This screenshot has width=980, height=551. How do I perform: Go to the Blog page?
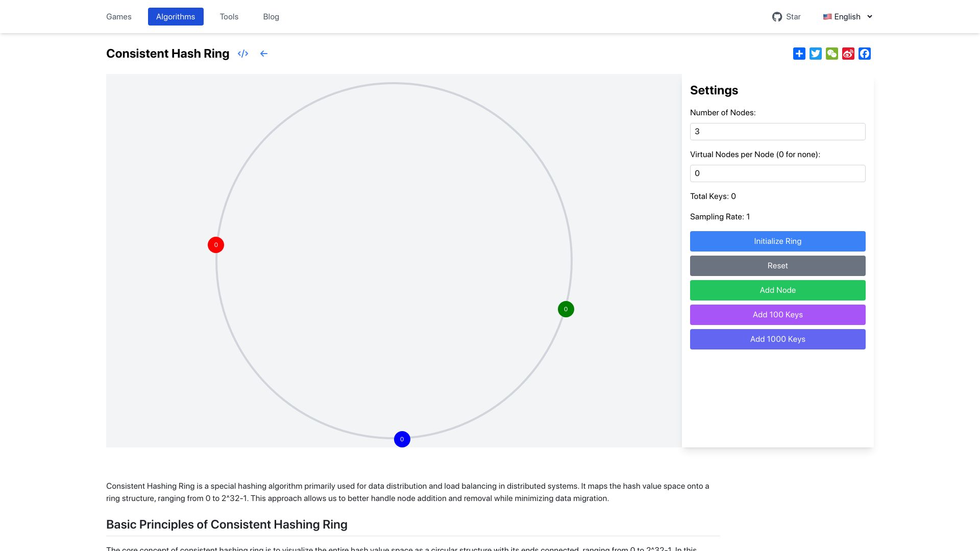pos(271,17)
